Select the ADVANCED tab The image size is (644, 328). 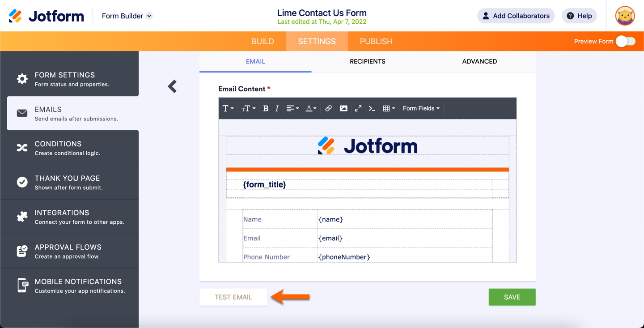[479, 62]
